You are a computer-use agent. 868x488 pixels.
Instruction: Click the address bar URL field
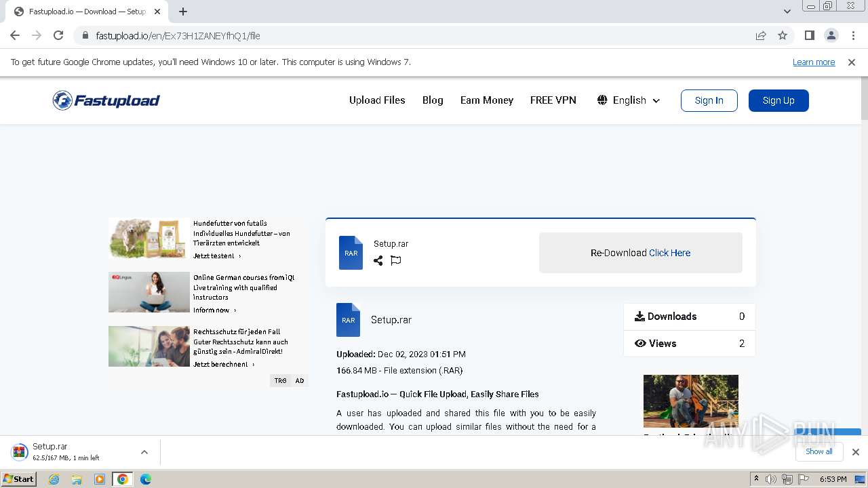(414, 35)
